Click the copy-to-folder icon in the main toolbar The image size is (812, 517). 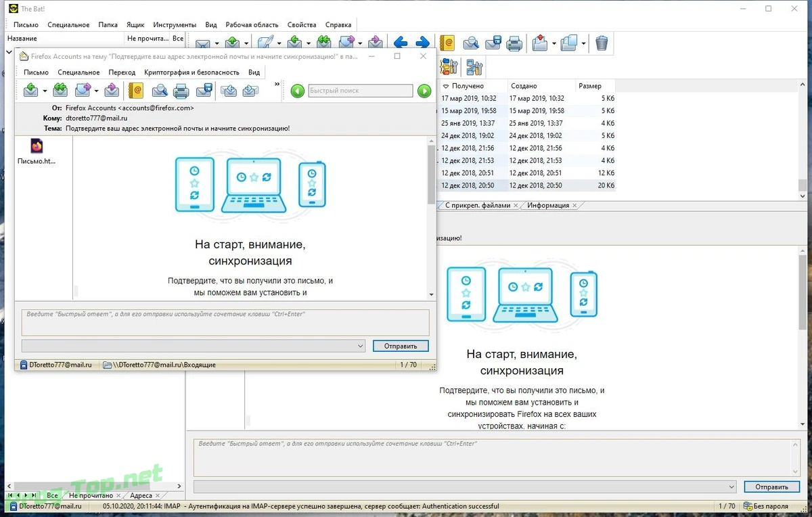569,43
